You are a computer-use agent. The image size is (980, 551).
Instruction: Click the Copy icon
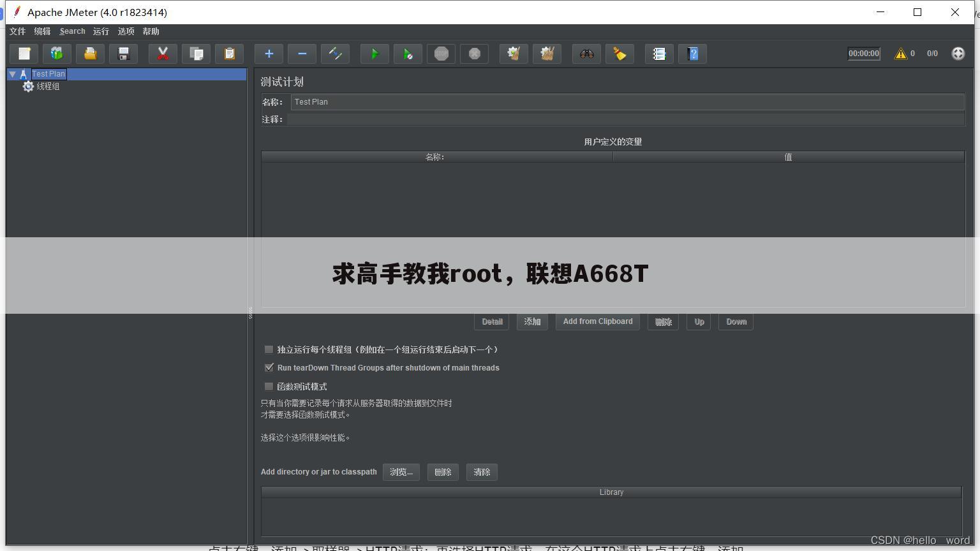coord(197,54)
